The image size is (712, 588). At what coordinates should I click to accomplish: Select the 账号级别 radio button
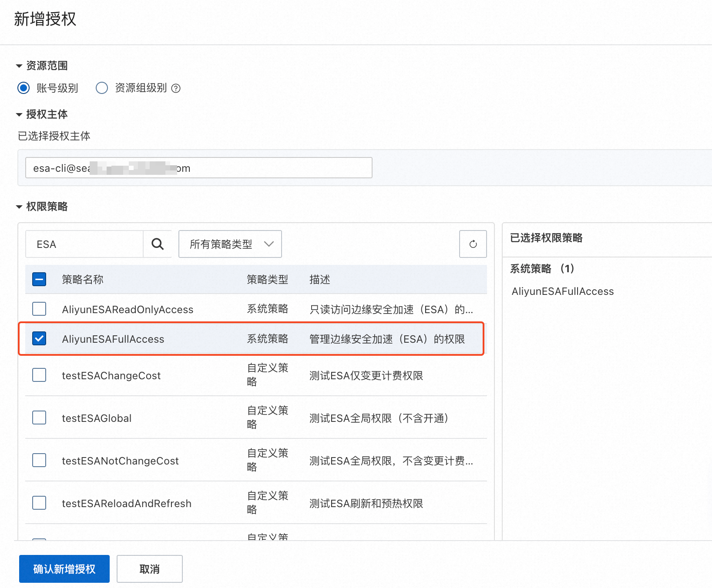(x=24, y=88)
